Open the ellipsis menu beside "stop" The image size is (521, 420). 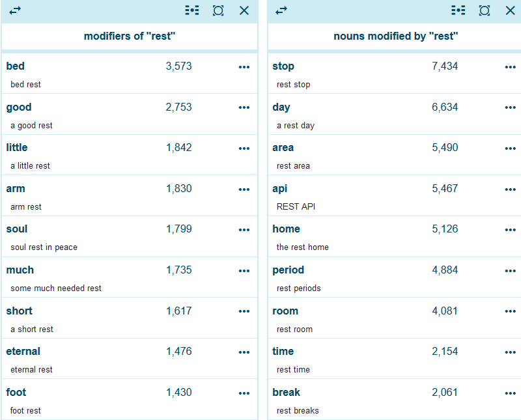511,67
